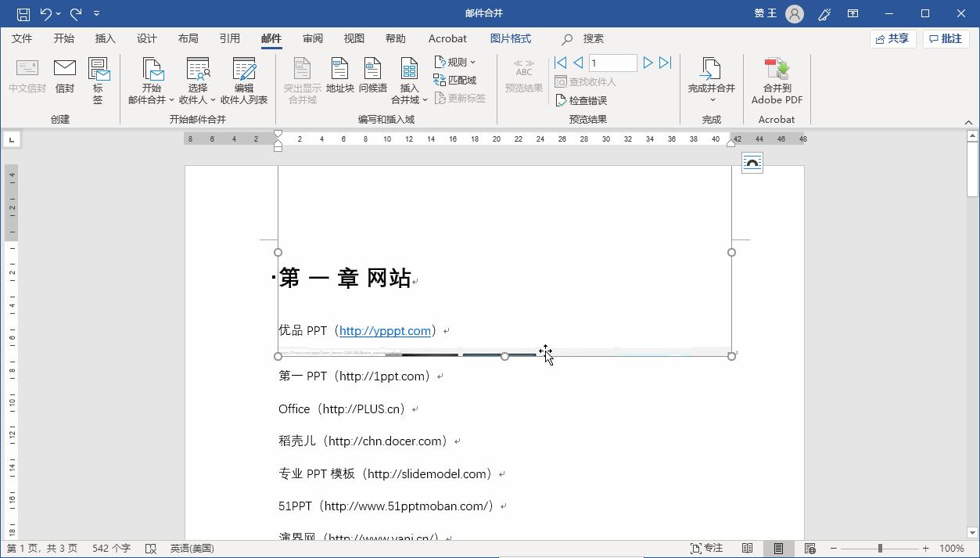Insert a 问候语 greeting line
980x558 pixels.
pos(372,78)
